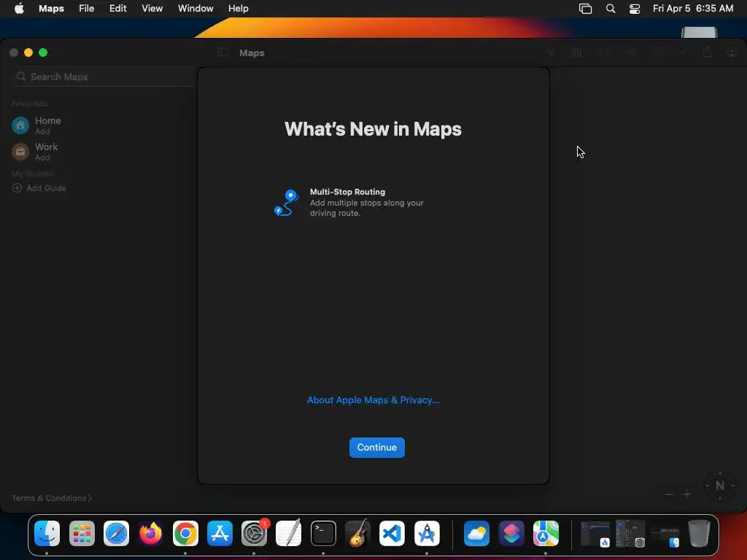
Task: Open the map mode icon in toolbar
Action: [x=576, y=52]
